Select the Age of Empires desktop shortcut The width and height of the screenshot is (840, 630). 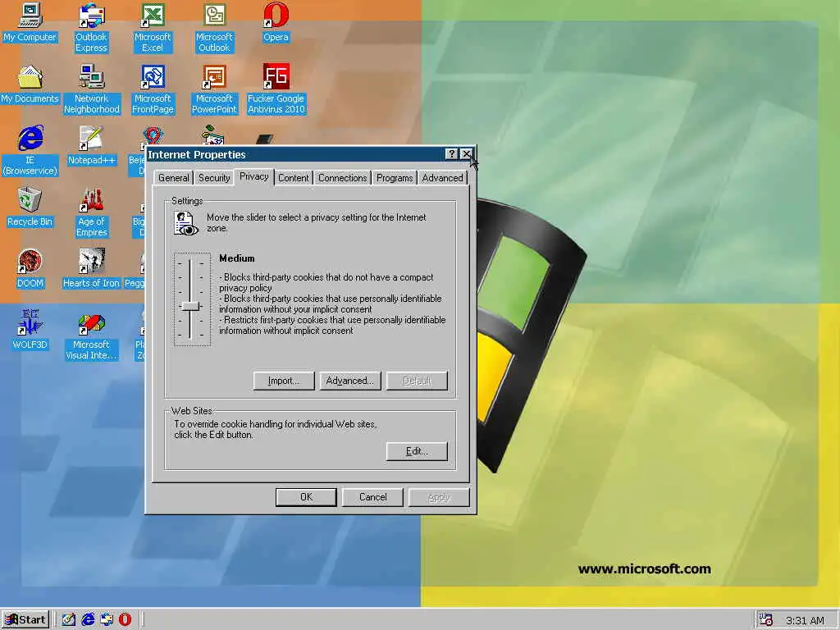coord(92,212)
